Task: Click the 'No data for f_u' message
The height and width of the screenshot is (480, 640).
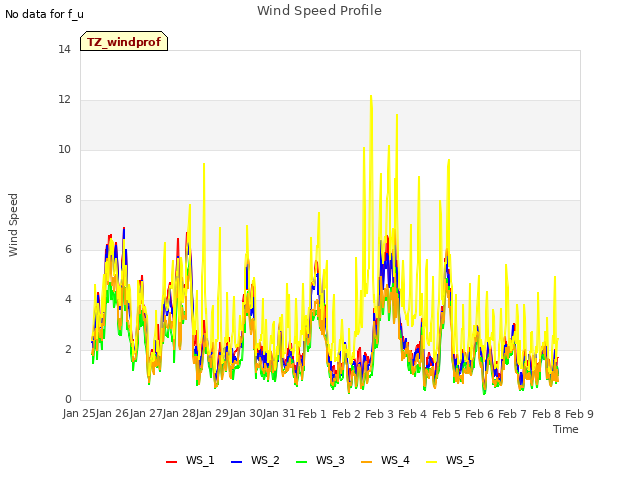Action: tap(44, 14)
